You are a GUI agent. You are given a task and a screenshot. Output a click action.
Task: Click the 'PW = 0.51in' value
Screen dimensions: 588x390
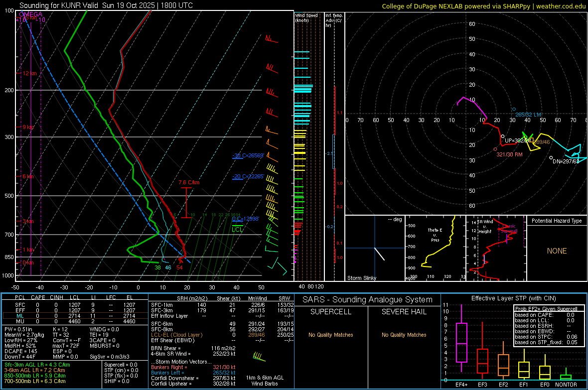tap(18, 329)
